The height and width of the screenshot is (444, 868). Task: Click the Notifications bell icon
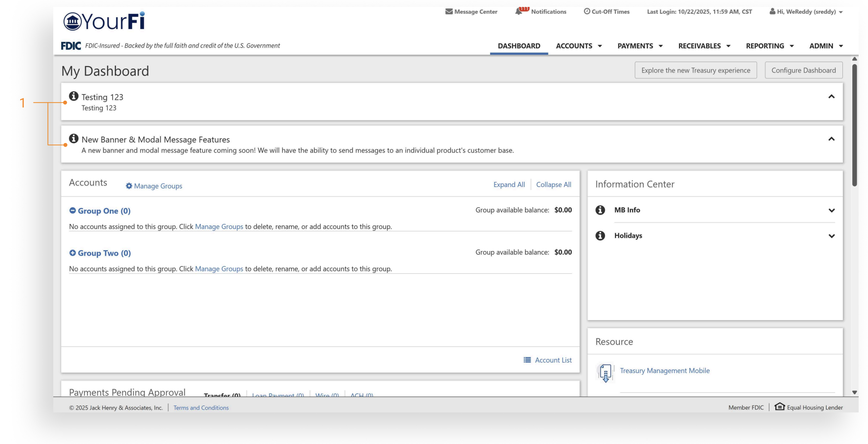pos(519,11)
